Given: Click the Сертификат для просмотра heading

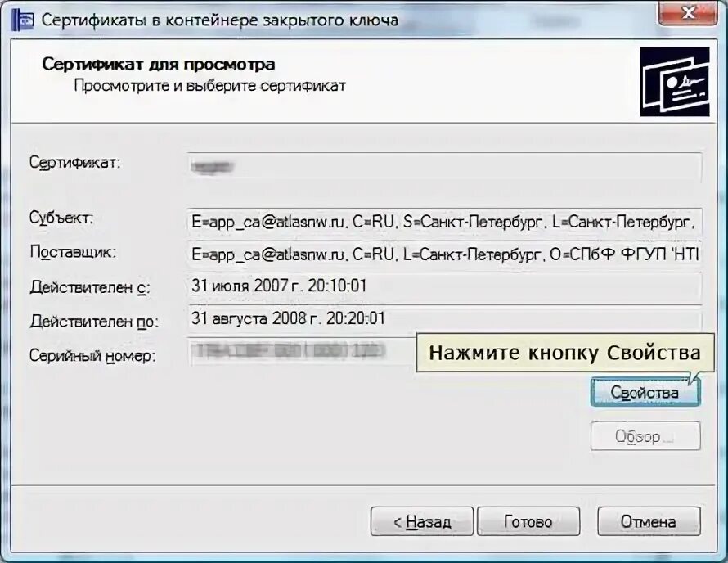Looking at the screenshot, I should [x=159, y=64].
